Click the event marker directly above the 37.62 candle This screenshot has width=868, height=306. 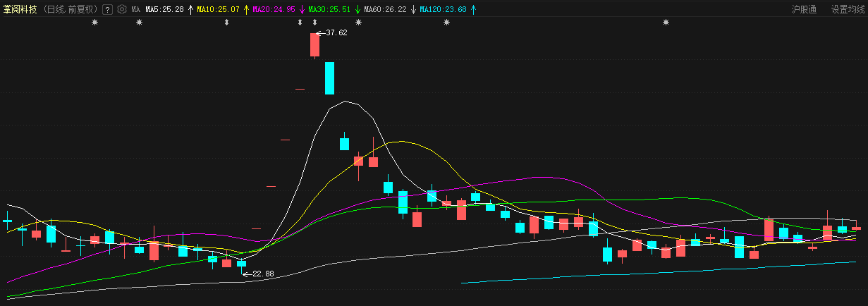[x=314, y=23]
